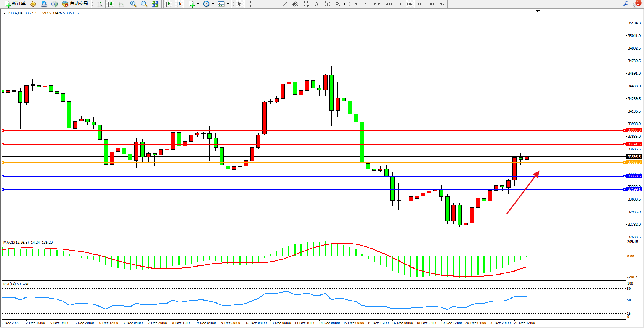
Task: Zoom in on the chart
Action: coord(133,4)
